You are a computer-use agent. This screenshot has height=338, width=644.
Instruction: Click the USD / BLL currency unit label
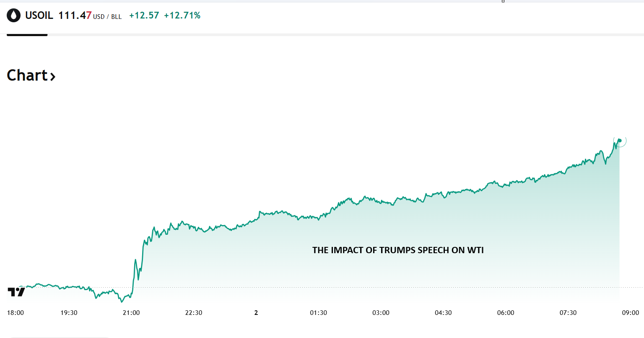click(x=107, y=17)
